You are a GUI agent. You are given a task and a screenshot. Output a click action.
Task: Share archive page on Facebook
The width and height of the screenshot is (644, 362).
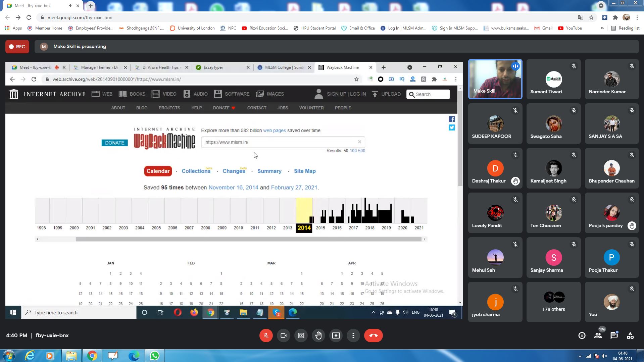452,119
